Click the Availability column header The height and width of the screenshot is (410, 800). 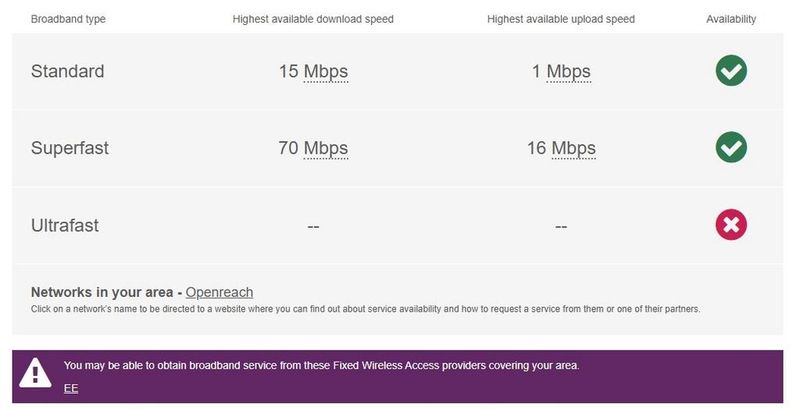(x=731, y=19)
